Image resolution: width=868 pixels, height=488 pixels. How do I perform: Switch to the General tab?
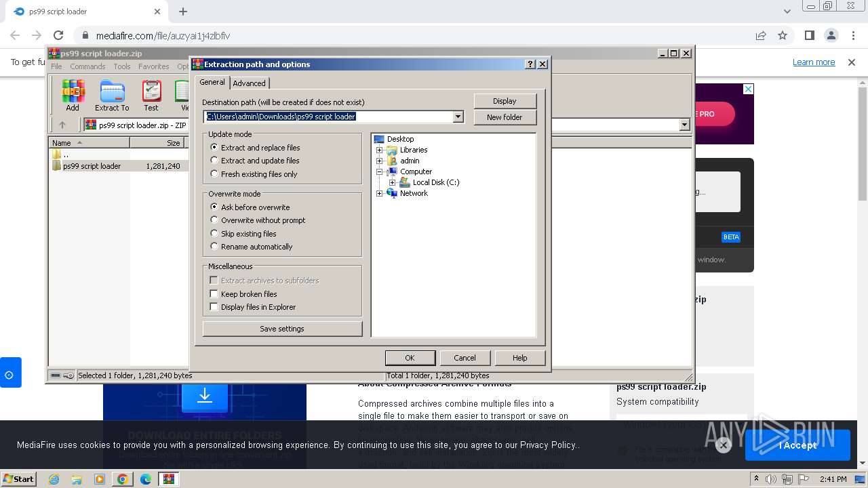212,82
